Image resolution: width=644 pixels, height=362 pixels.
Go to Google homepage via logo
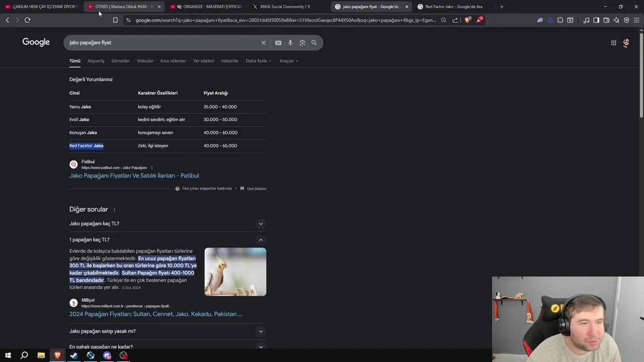coord(36,42)
